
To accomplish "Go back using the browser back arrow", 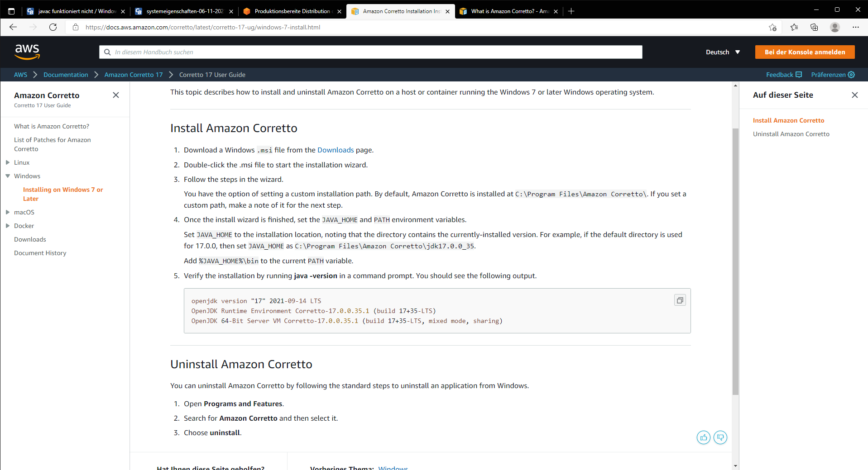I will tap(13, 27).
